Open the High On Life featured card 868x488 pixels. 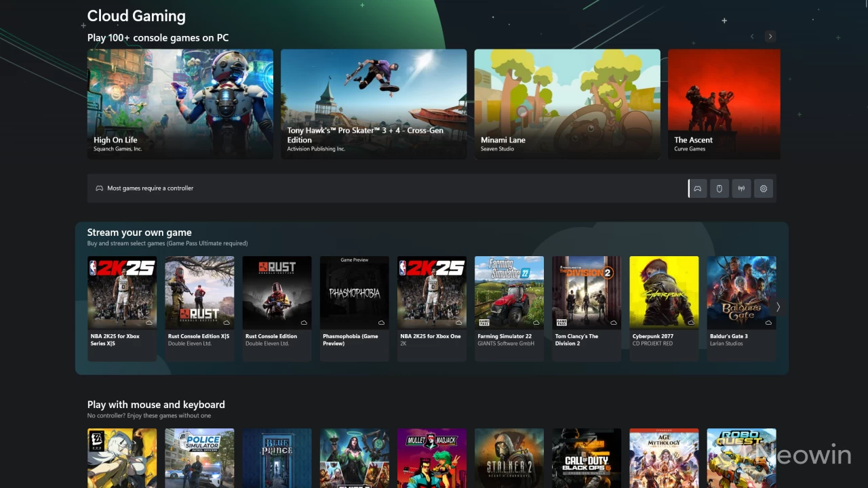tap(180, 104)
